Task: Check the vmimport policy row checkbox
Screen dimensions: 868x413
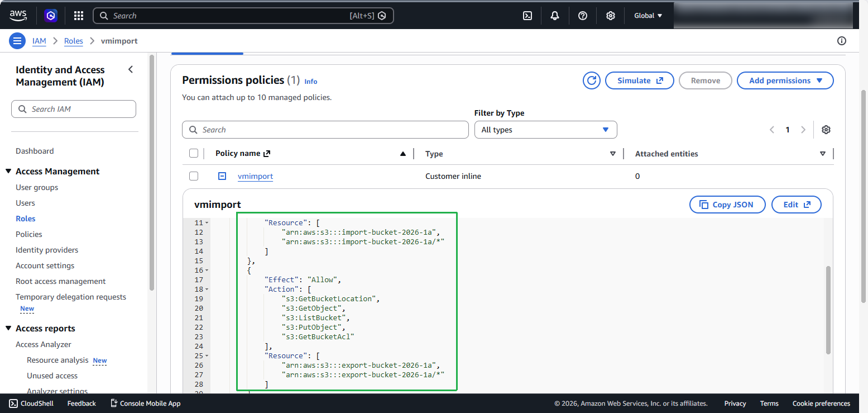Action: (194, 176)
